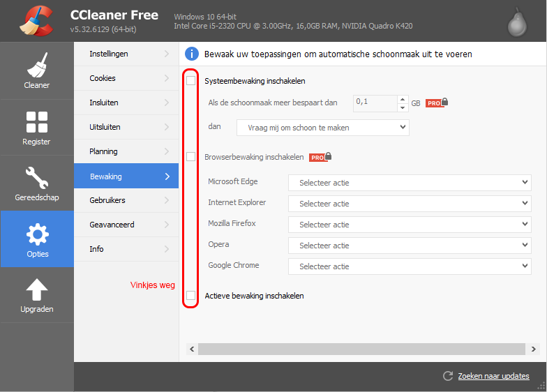
Task: Click the blue info icon
Action: click(191, 54)
